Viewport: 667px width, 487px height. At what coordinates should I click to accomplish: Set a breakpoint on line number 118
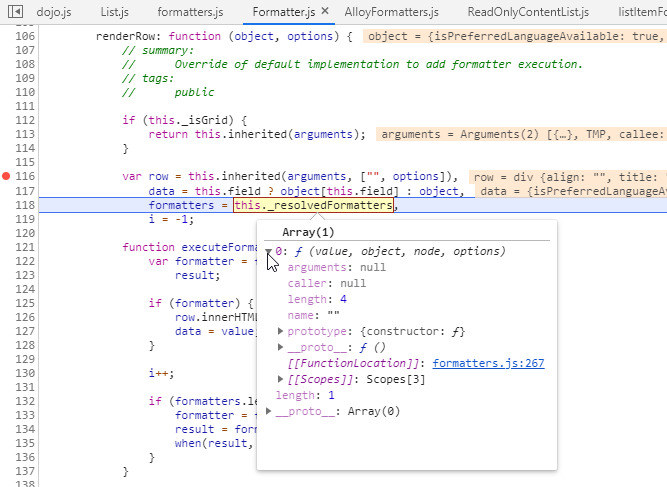click(25, 205)
